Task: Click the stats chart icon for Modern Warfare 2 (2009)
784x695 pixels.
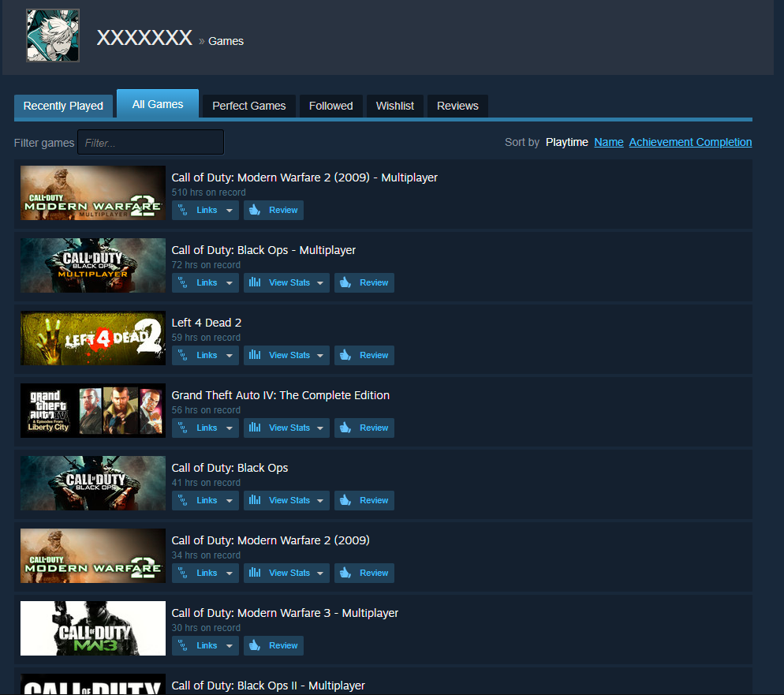Action: point(254,573)
